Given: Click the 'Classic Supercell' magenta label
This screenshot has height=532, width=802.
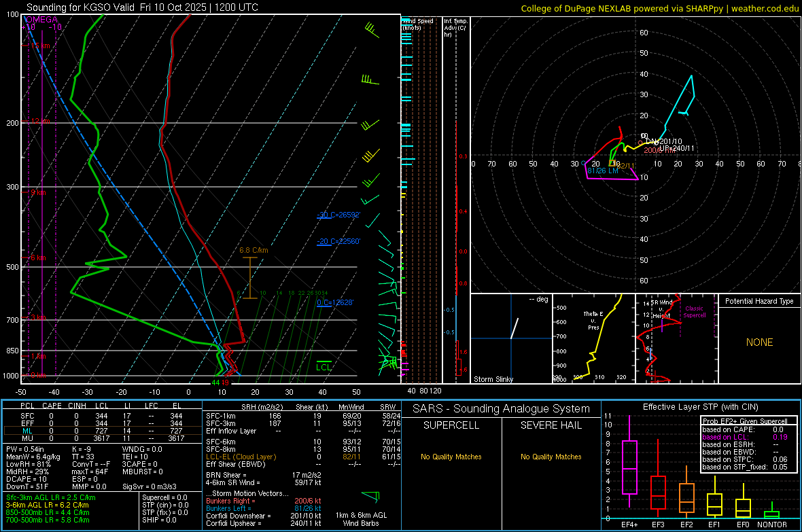Looking at the screenshot, I should point(694,312).
